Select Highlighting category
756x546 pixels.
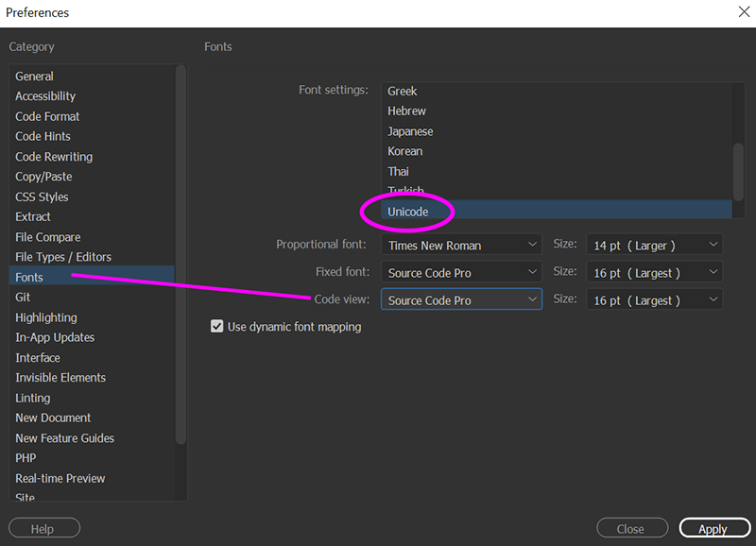coord(92,317)
